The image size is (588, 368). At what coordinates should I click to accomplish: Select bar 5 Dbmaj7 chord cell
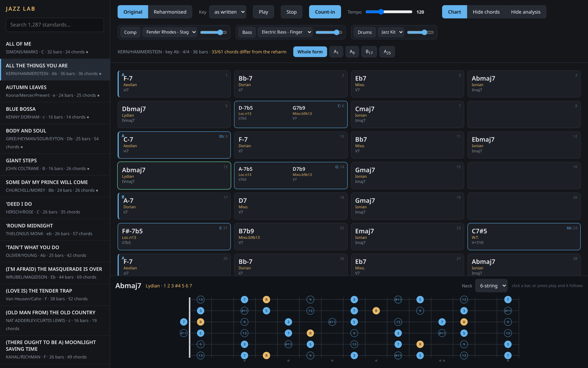[174, 114]
